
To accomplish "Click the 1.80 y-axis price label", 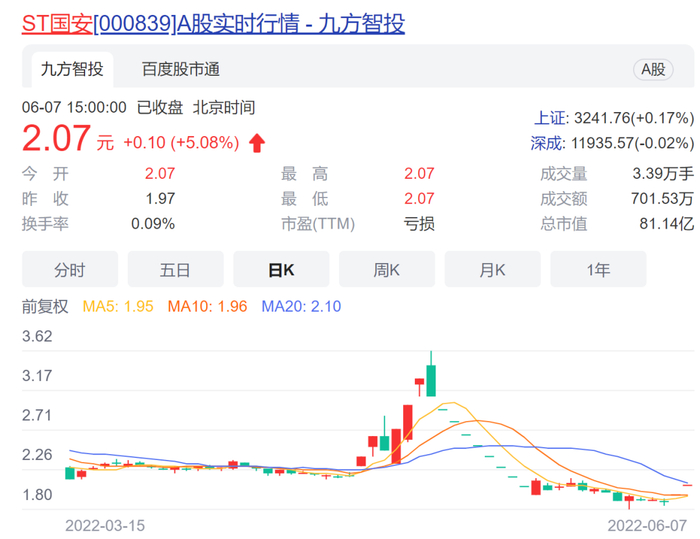I will point(37,495).
